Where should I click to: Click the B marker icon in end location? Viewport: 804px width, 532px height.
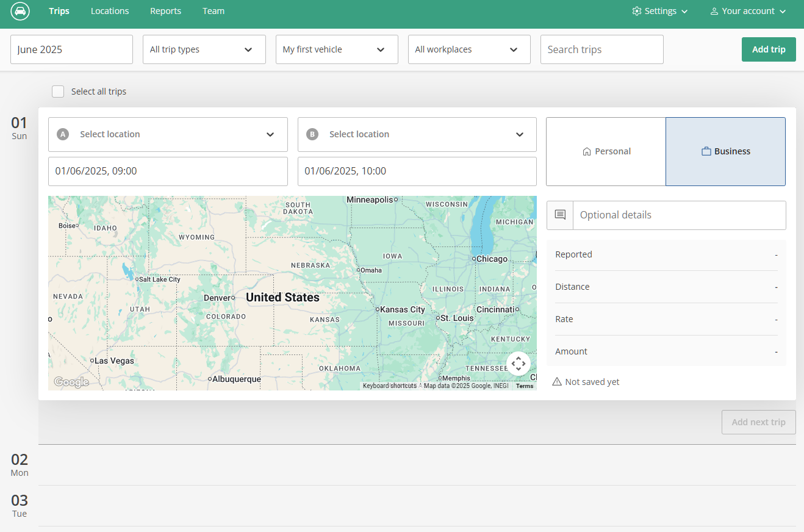[x=312, y=134]
